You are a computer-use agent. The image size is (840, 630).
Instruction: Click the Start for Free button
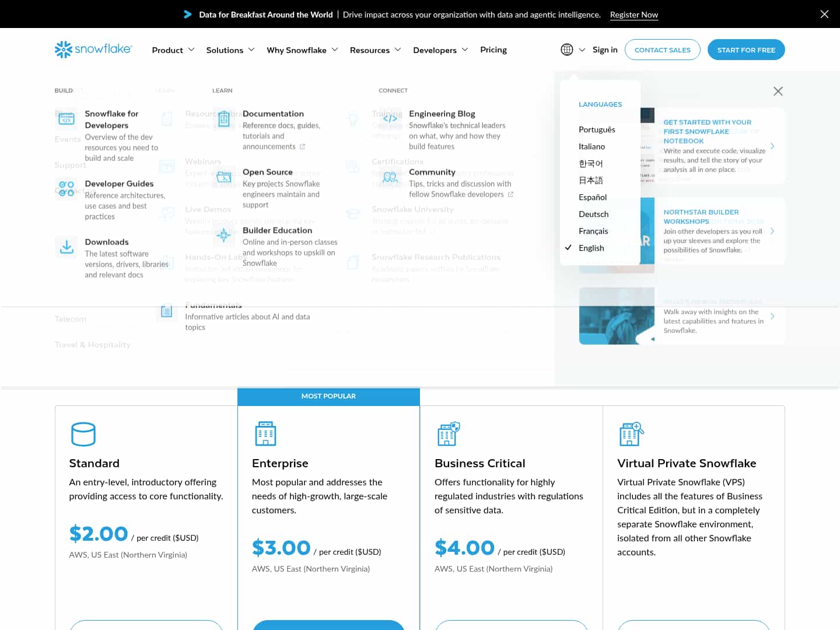[x=746, y=50]
